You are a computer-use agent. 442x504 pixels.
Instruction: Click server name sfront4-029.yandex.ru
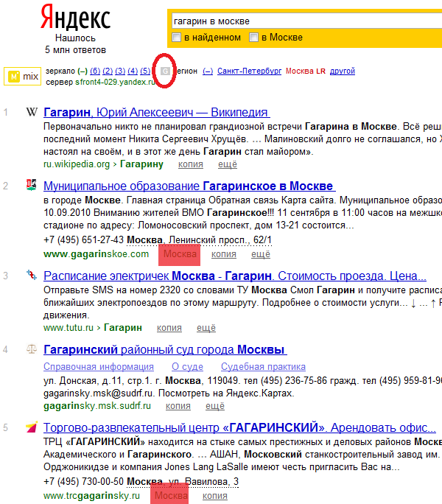click(x=116, y=82)
